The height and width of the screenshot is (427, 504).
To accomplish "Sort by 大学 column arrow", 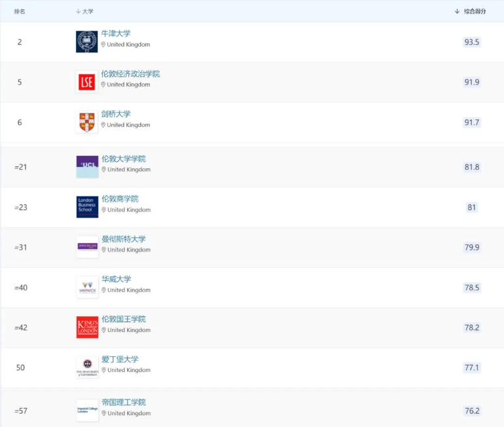I will click(78, 11).
